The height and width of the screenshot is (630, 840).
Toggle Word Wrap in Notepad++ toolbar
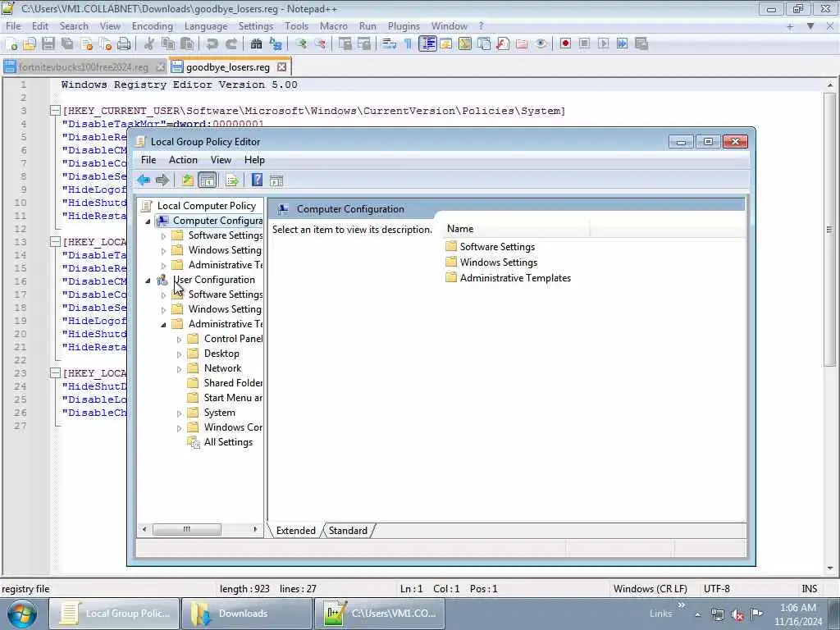tap(389, 44)
